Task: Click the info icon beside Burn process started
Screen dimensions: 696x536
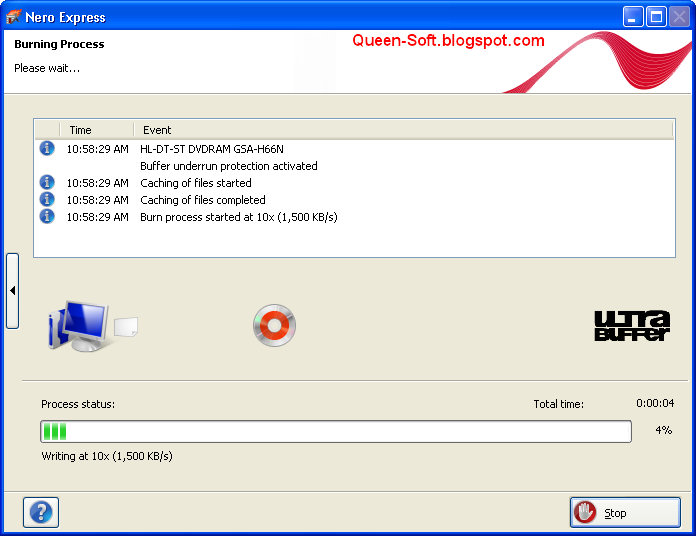Action: pyautogui.click(x=47, y=217)
